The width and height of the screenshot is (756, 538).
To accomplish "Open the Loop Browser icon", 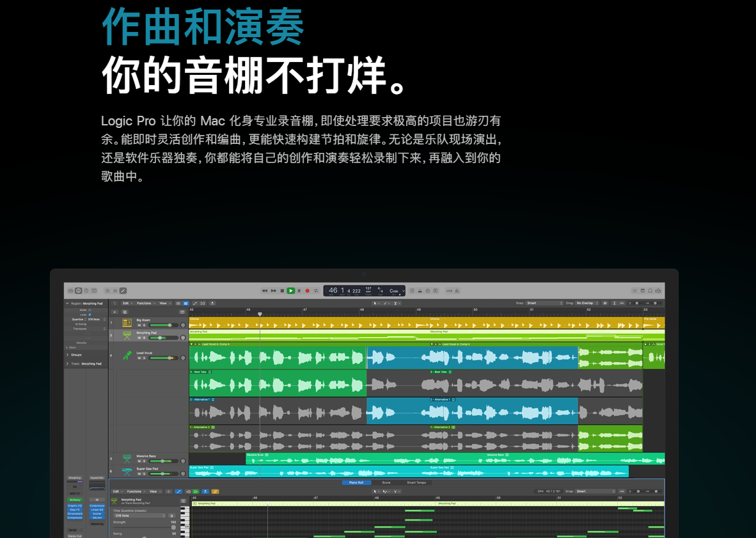I will 650,290.
